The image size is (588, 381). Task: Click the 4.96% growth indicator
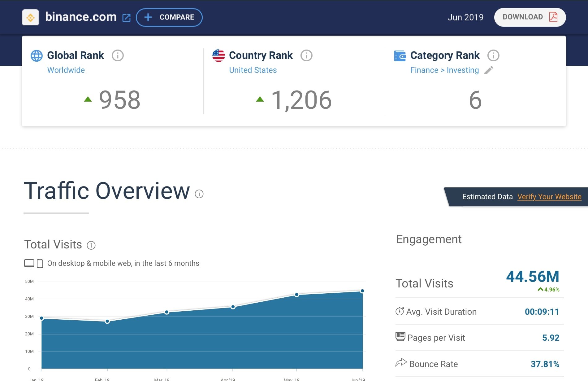(548, 290)
